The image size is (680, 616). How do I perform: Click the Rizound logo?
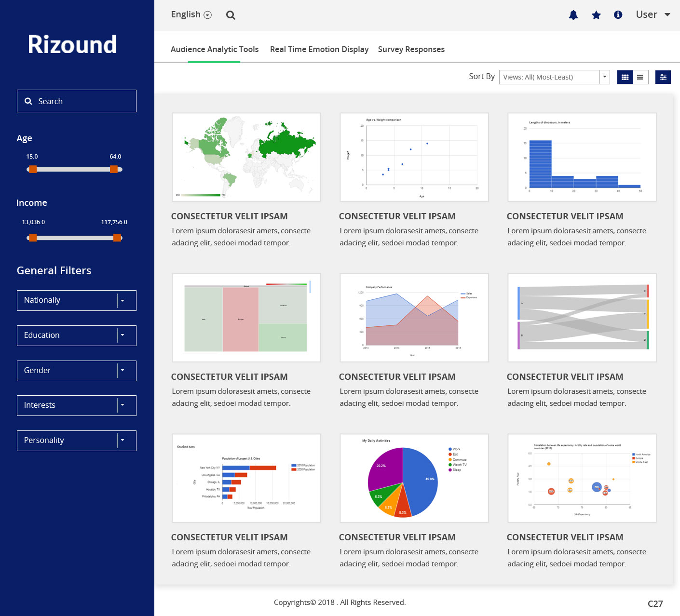[x=72, y=44]
